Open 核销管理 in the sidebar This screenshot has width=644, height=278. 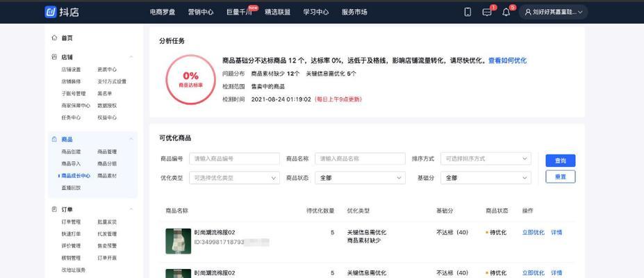71,258
